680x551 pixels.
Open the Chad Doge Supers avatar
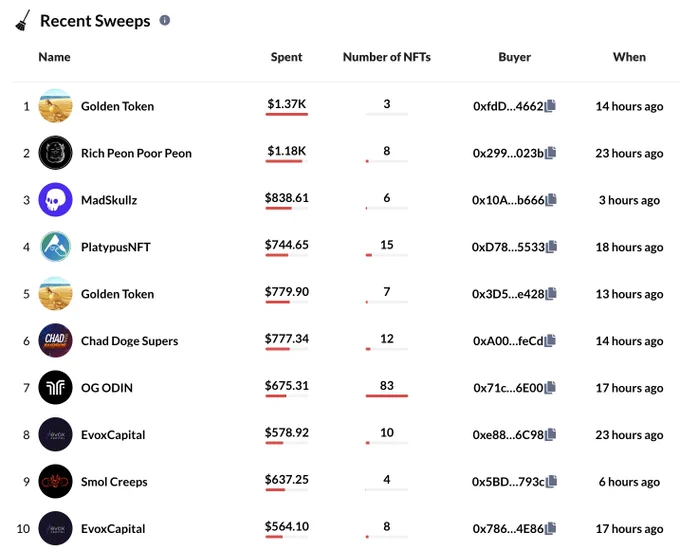(55, 340)
